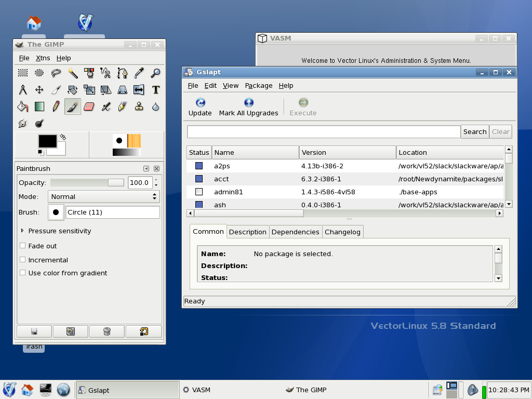The height and width of the screenshot is (399, 532).
Task: Select the Blend gradient tool
Action: click(39, 107)
